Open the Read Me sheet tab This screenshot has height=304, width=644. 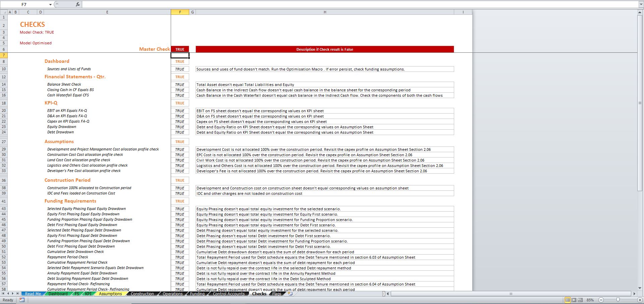pyautogui.click(x=33, y=294)
